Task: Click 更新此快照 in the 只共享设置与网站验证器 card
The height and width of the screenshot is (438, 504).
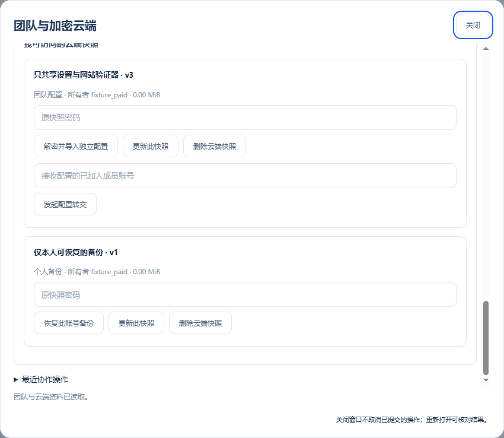Action: [151, 146]
